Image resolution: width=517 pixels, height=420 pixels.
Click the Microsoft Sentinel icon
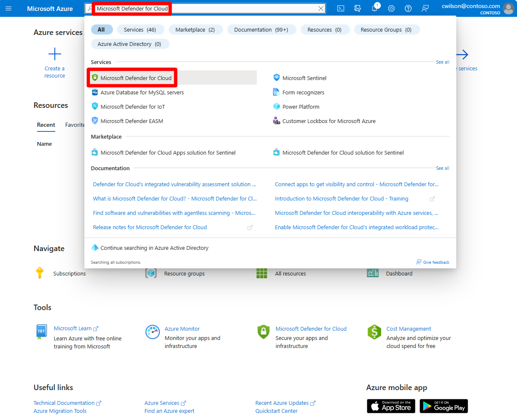(x=277, y=78)
